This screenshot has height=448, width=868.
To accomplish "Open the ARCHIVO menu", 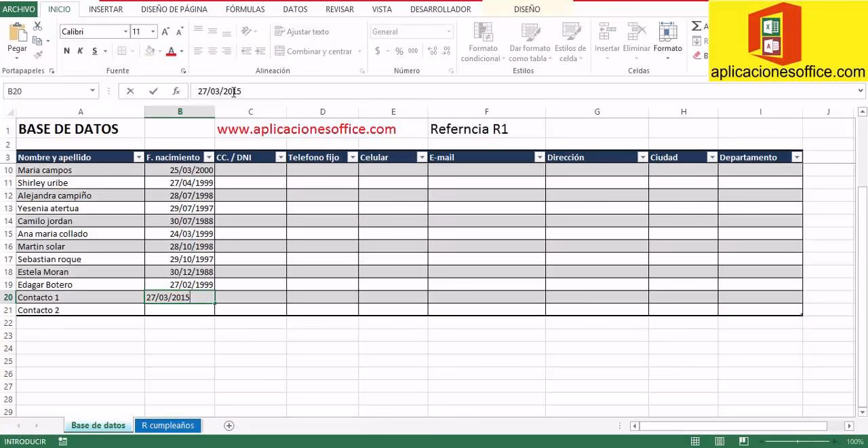I will pos(19,9).
